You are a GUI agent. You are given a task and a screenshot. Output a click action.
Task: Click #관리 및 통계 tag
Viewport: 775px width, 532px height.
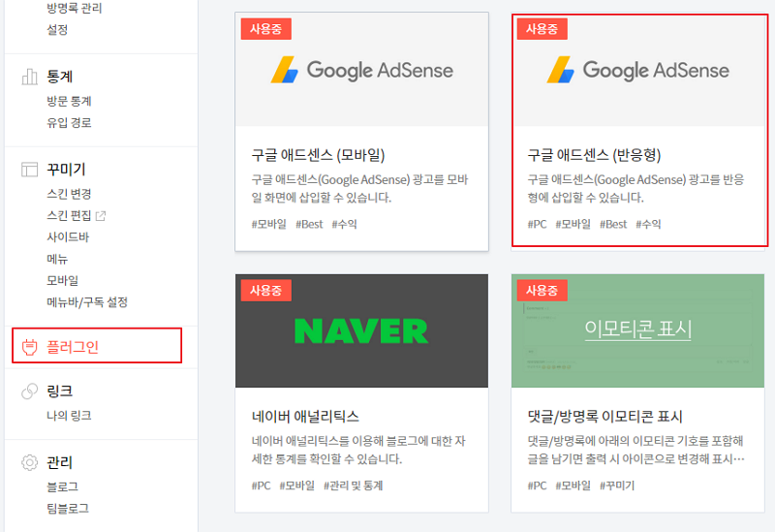[354, 485]
